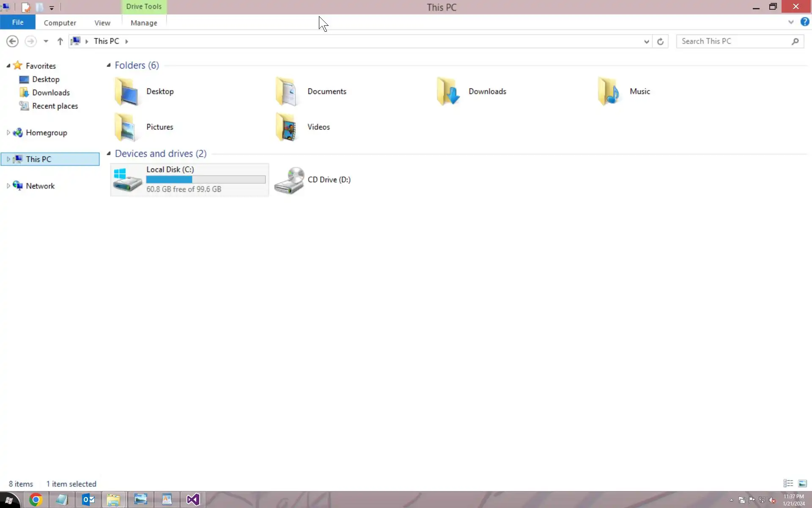Collapse the Folders (6) group

click(x=109, y=65)
